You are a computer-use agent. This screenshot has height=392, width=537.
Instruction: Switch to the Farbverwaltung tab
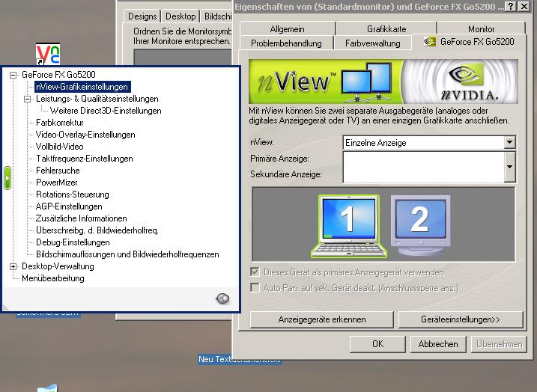point(372,43)
